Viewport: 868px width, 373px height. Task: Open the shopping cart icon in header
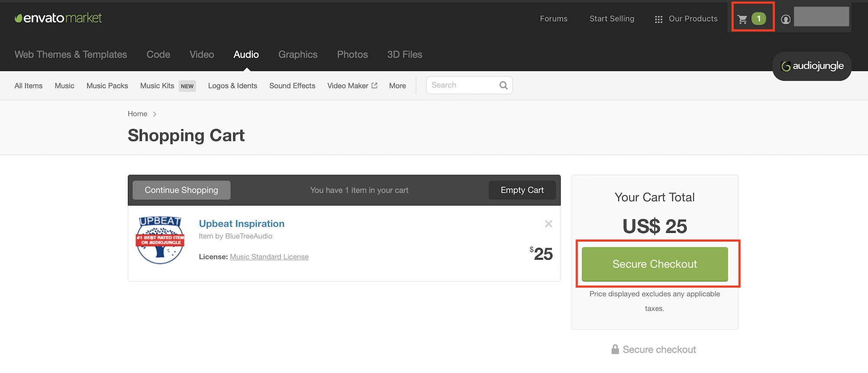point(743,19)
